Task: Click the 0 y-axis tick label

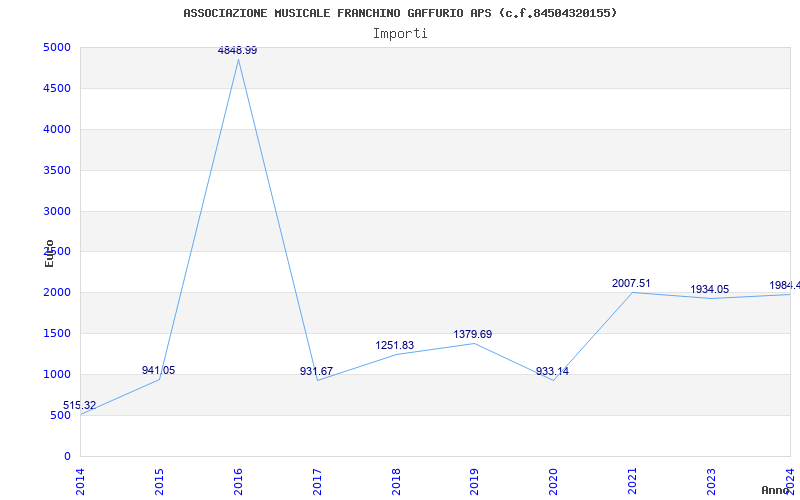Action: coord(67,456)
